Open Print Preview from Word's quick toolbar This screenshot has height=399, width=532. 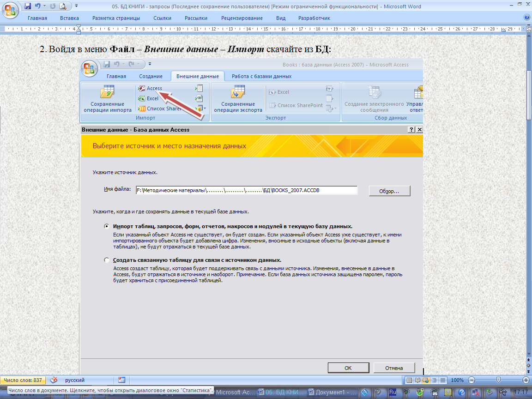[x=63, y=6]
